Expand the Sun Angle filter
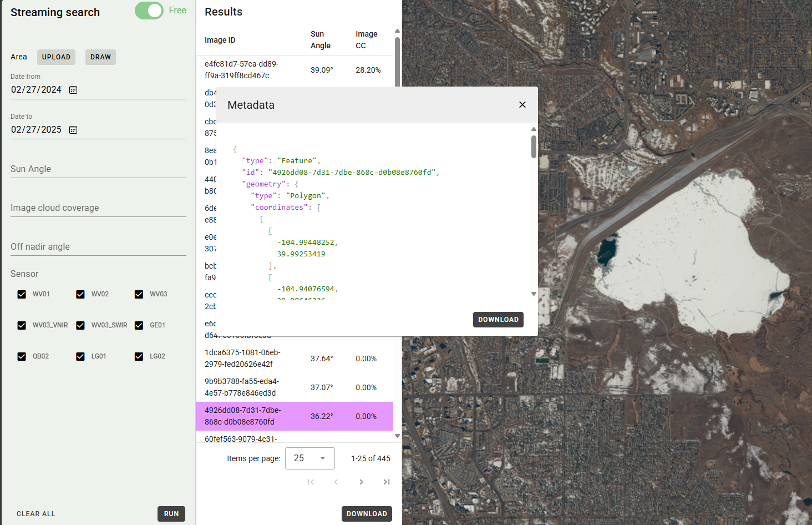The image size is (812, 525). (98, 169)
